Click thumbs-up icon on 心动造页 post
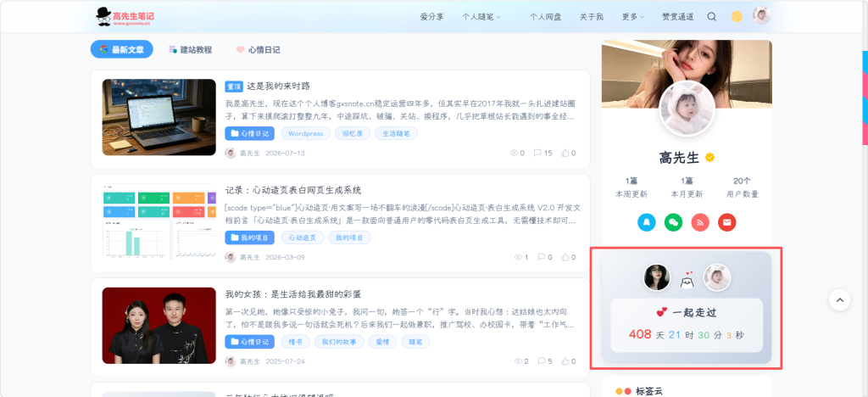 [x=565, y=258]
